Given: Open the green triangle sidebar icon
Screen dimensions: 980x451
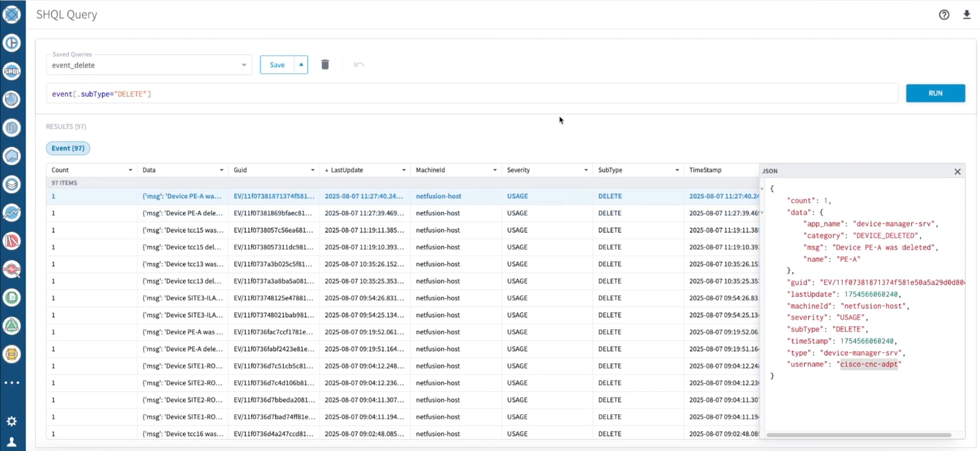Looking at the screenshot, I should [12, 326].
